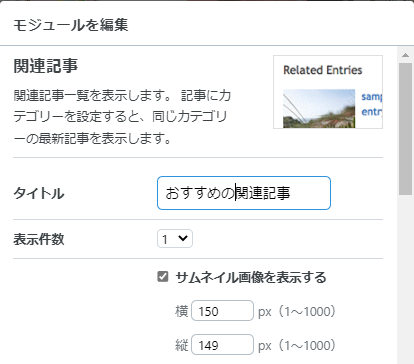Screen dimensions: 414x364
Task: Click the タイトル text input field
Action: 244,193
